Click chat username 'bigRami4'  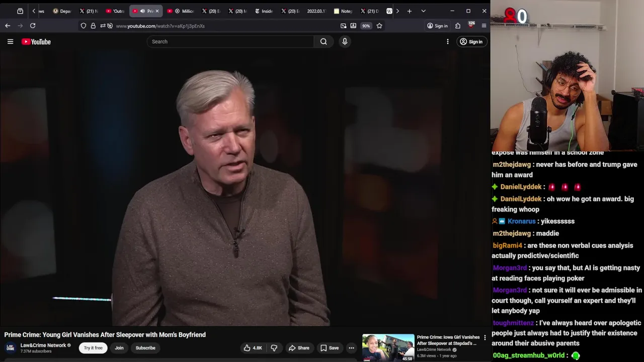(x=508, y=245)
